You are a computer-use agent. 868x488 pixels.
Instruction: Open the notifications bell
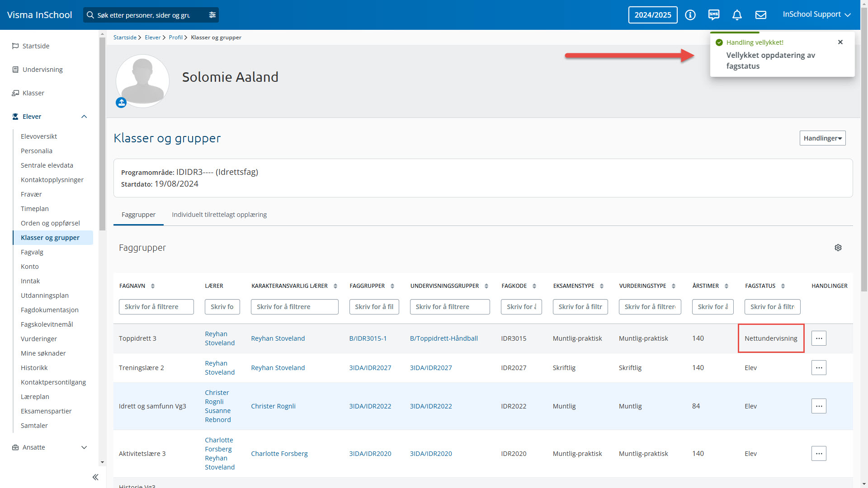[737, 15]
